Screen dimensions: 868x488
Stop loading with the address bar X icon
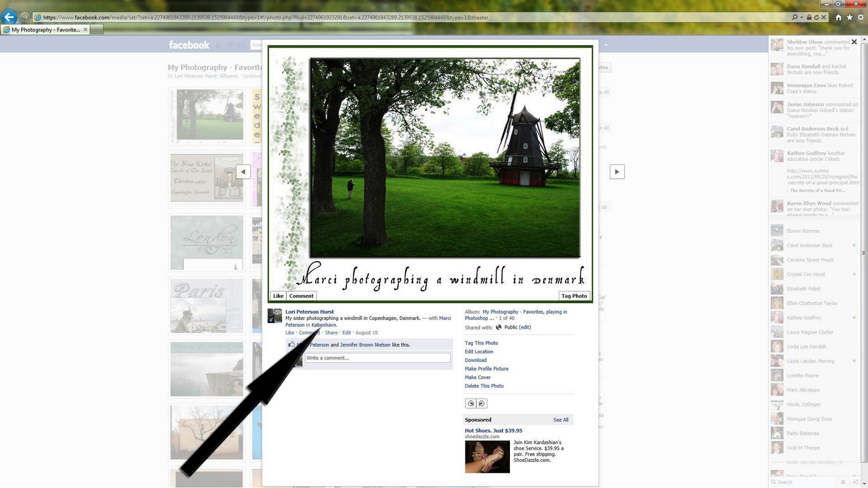[824, 17]
